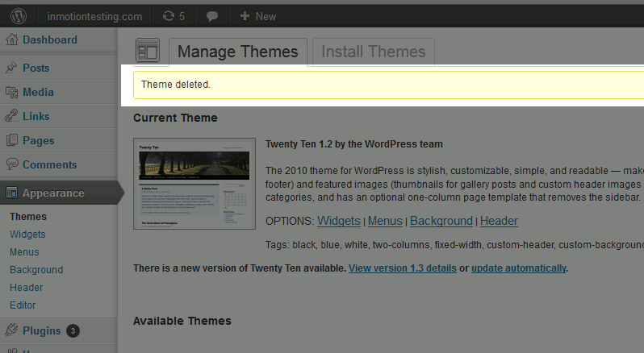Click the Theme deleted notice

[388, 85]
